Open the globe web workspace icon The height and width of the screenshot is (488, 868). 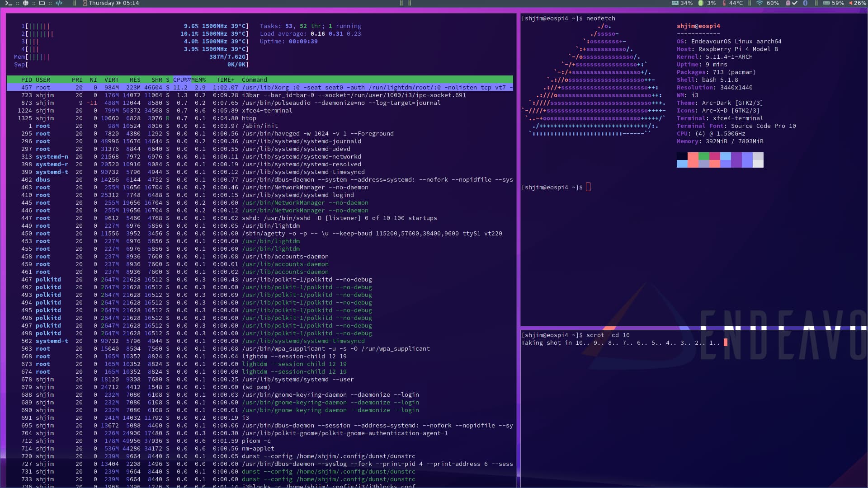point(26,3)
